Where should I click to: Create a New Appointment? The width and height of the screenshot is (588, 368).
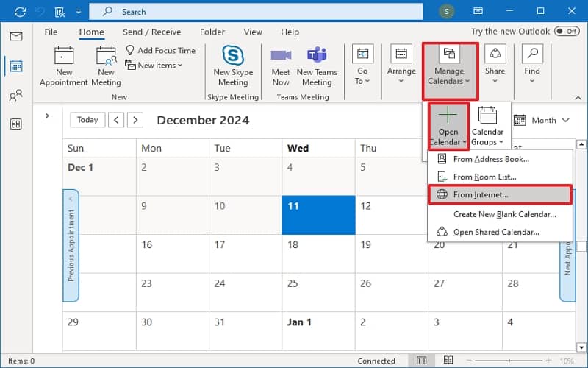(x=64, y=66)
